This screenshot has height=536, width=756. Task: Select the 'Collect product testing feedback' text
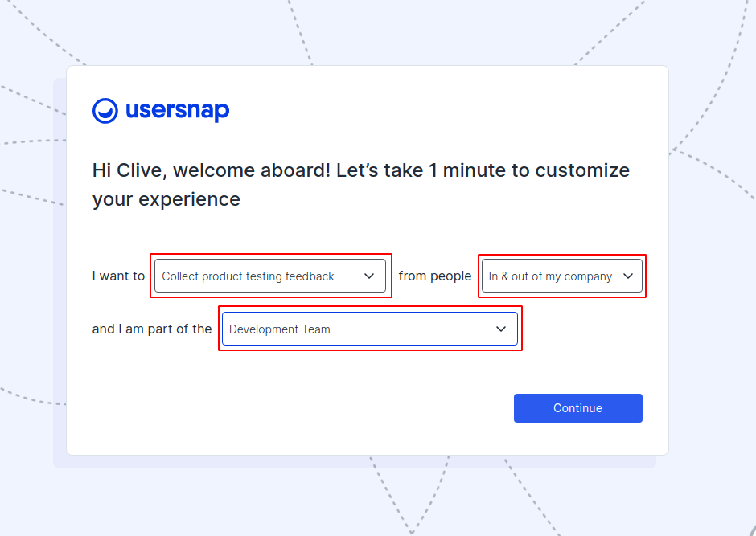tap(248, 276)
